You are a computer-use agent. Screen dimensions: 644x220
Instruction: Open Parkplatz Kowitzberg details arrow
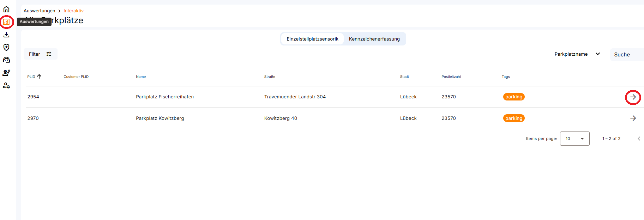[x=633, y=118]
